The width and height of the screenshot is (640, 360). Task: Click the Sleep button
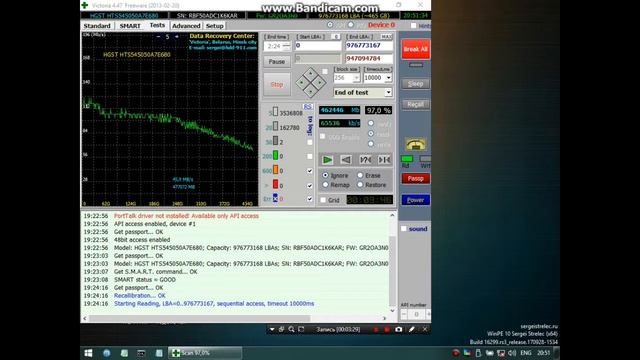click(416, 84)
